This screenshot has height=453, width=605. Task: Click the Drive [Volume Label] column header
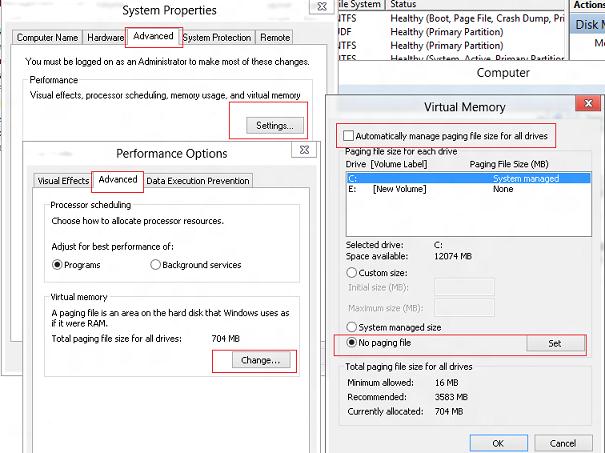386,164
